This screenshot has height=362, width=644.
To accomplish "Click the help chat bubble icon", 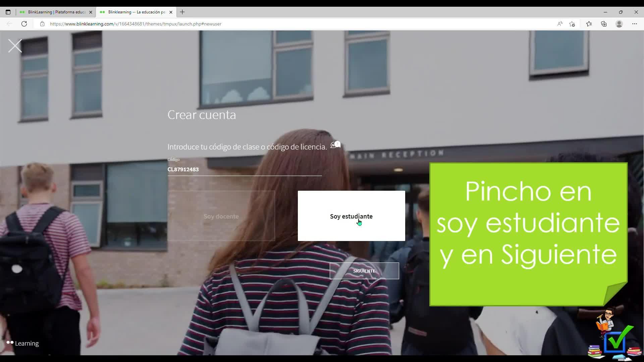I will point(335,145).
